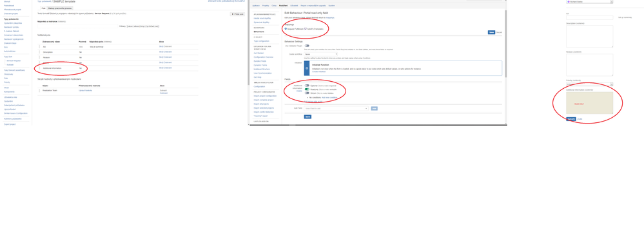Open the Rozšíření admin menu item

[283, 5]
